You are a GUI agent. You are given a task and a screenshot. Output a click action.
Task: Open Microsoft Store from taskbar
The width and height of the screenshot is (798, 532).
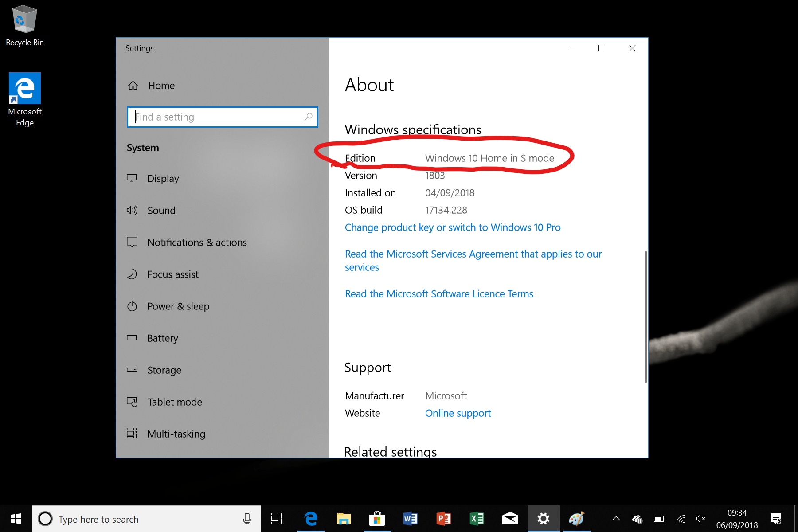point(377,519)
